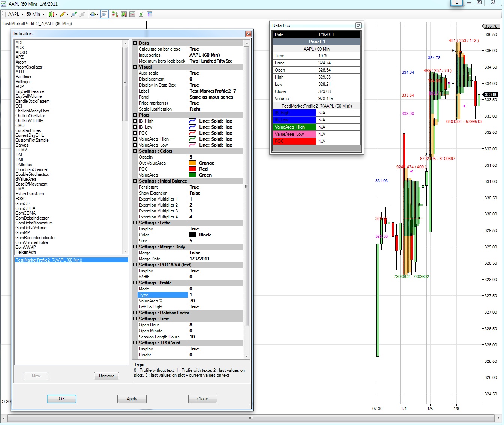Open the crosshair cursor mode icon
Viewport: 504px width, 425px height.
(x=94, y=14)
